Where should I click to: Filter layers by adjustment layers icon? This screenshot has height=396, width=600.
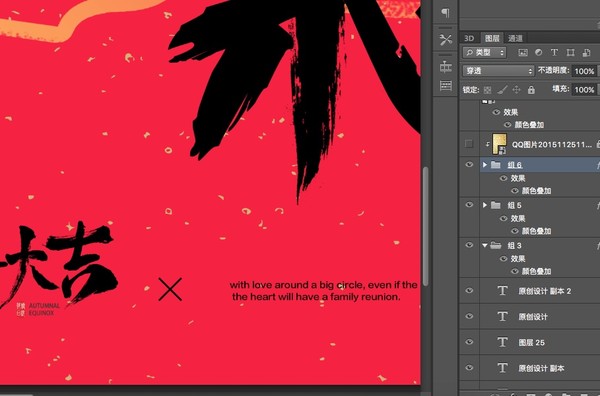pos(538,52)
